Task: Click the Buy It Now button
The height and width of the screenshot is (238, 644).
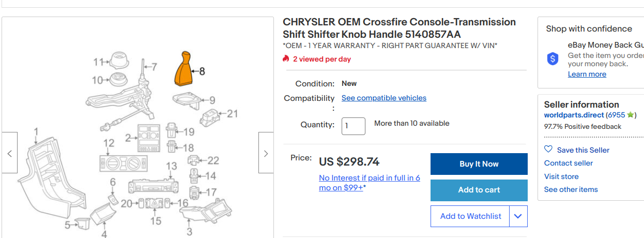Action: [479, 164]
